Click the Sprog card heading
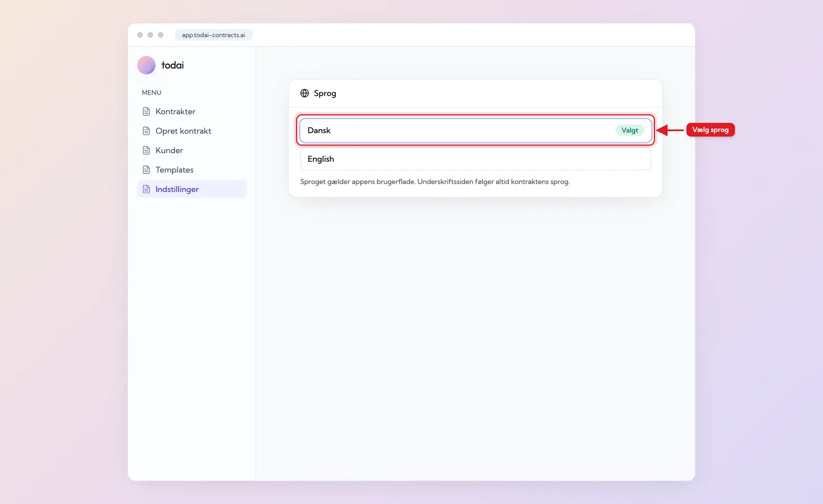This screenshot has width=823, height=504. [x=325, y=93]
